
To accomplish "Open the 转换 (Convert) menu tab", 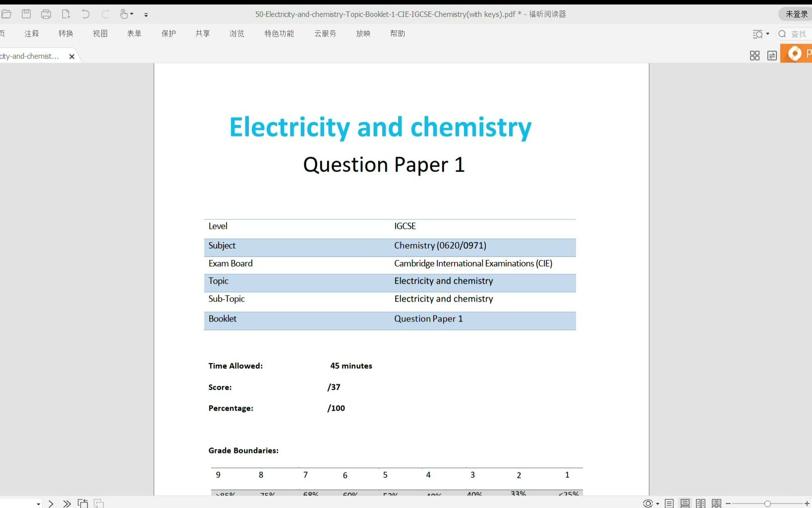I will 66,33.
